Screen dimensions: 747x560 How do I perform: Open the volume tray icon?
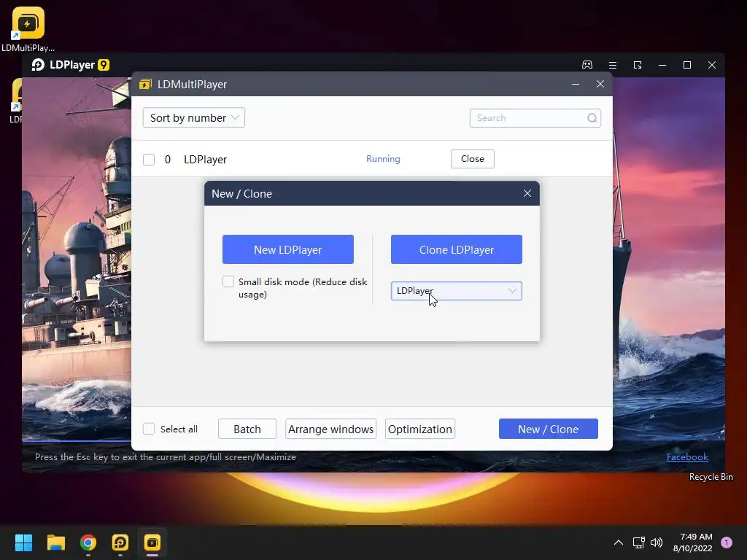[x=657, y=542]
